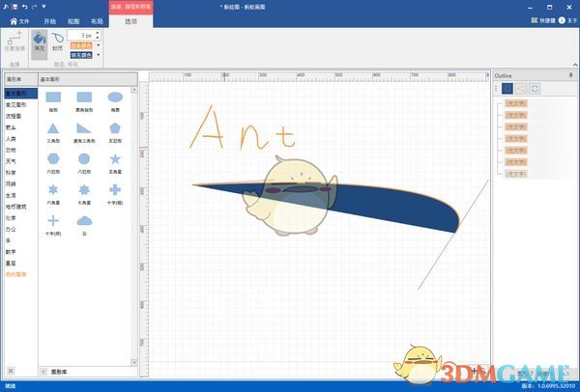Toggle the 填充 fill bucket button
Image resolution: width=580 pixels, height=392 pixels.
tap(40, 42)
